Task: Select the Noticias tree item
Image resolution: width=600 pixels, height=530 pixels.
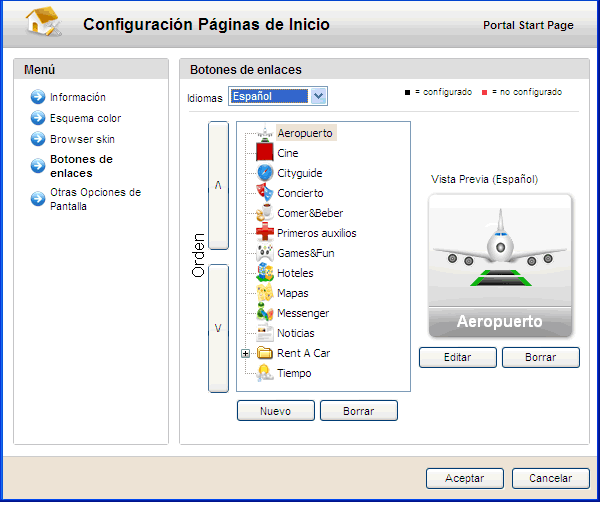Action: [x=295, y=333]
